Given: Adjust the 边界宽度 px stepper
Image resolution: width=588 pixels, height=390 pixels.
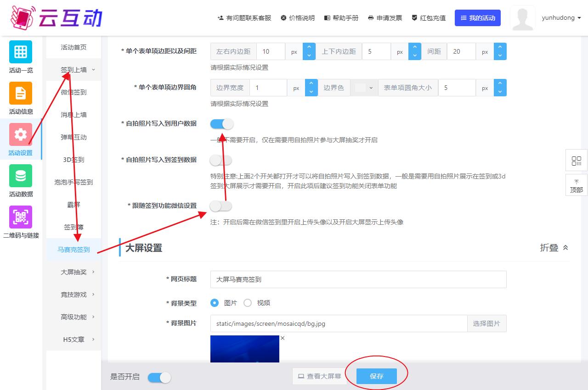Looking at the screenshot, I should point(311,88).
